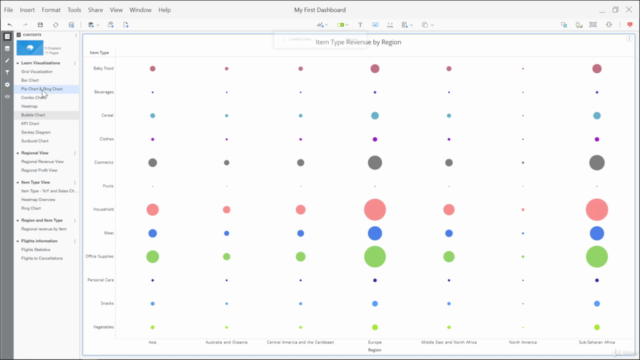Click the dashboard cover thumbnail

tap(30, 48)
